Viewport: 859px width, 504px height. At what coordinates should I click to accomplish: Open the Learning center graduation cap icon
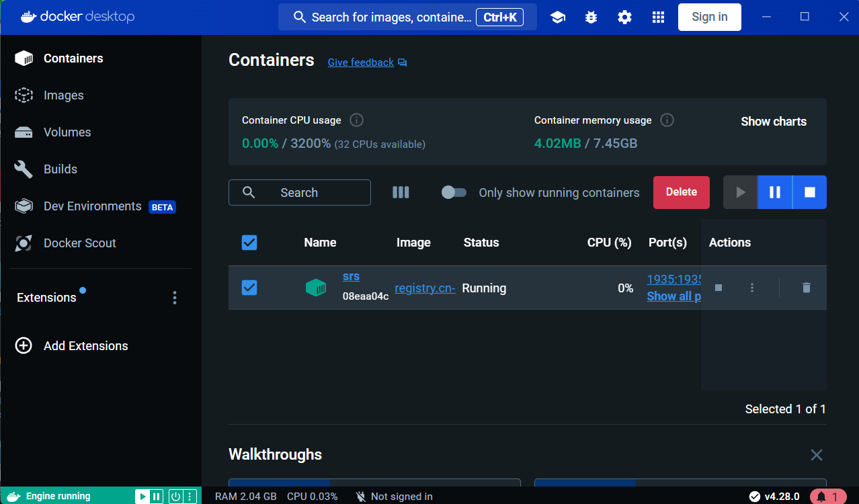point(557,17)
